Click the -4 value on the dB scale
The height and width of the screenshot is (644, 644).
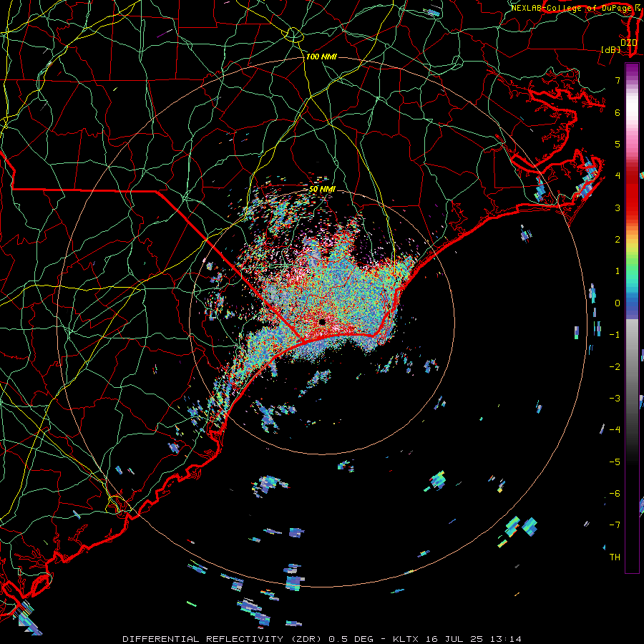(x=615, y=430)
